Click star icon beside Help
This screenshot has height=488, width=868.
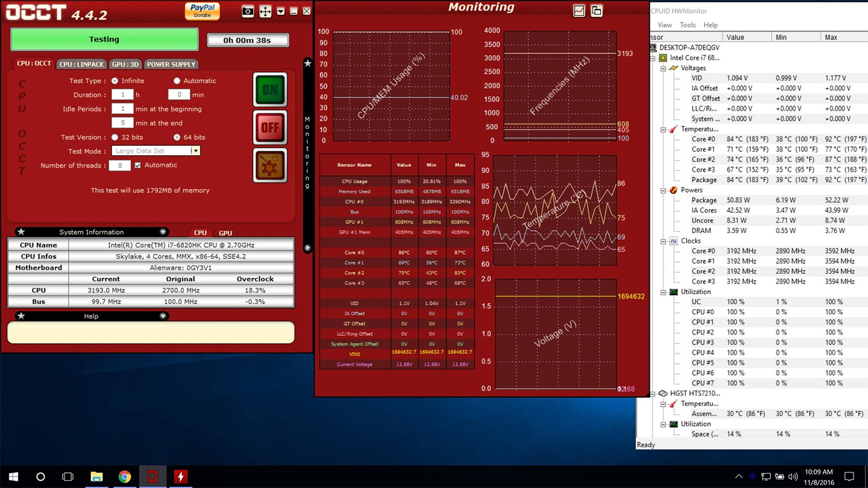[x=21, y=316]
